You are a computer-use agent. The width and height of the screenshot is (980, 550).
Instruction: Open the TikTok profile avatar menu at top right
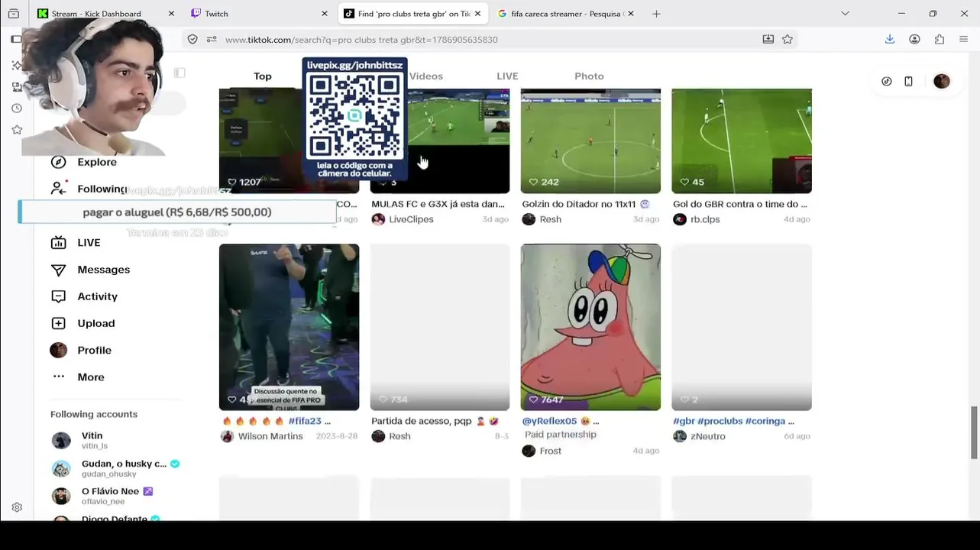click(942, 82)
